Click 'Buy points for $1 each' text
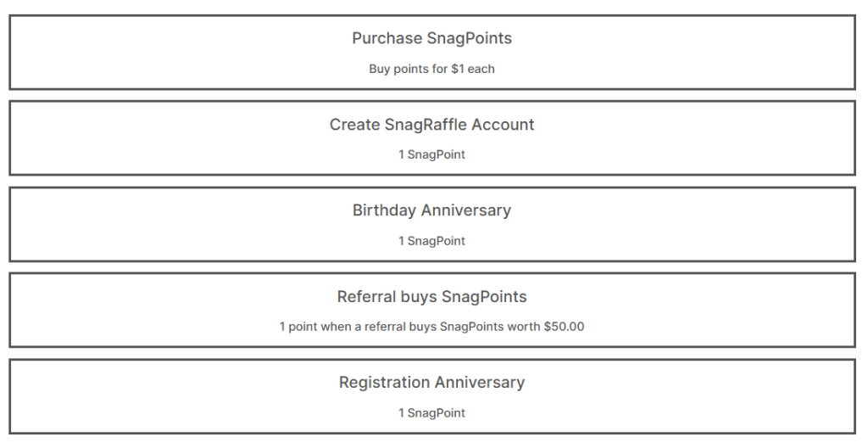The width and height of the screenshot is (868, 448). 431,70
